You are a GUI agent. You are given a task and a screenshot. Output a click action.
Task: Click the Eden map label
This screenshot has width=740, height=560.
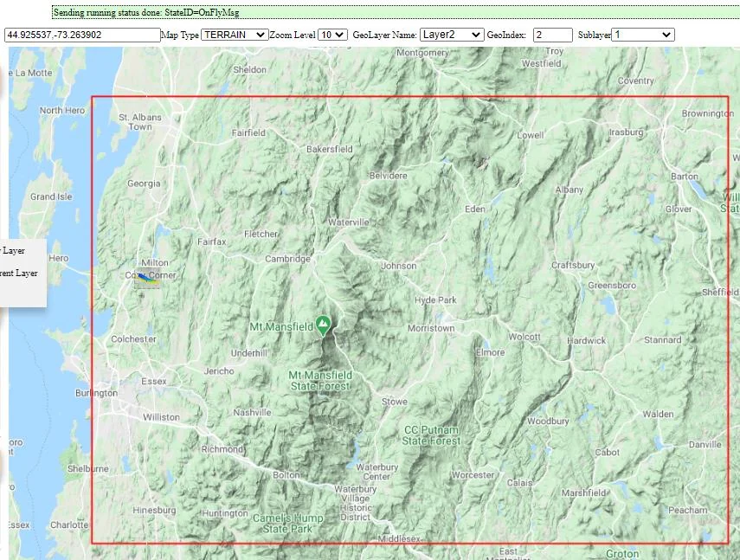point(475,209)
